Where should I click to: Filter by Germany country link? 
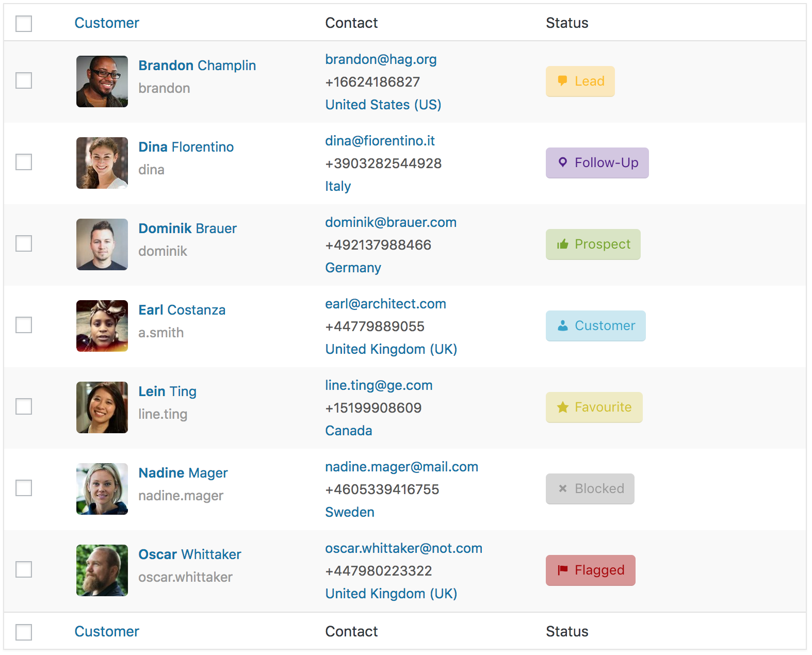353,268
